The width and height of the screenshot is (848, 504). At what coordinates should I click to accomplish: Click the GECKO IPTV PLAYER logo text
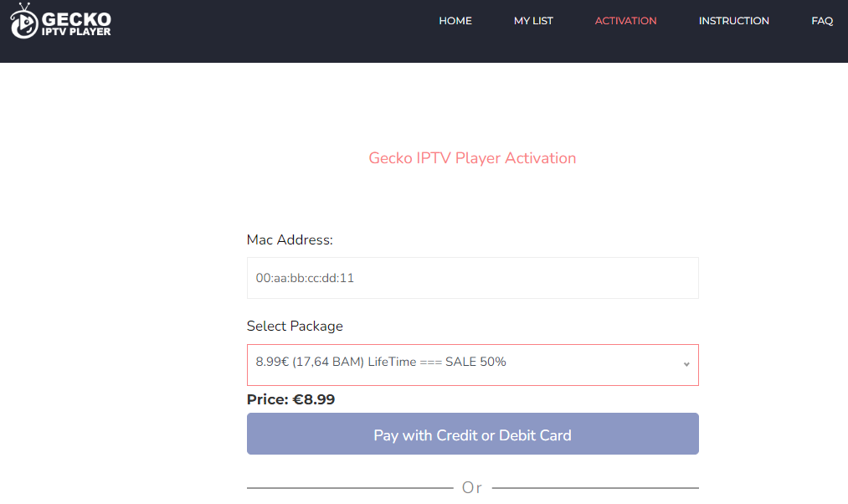[x=76, y=23]
